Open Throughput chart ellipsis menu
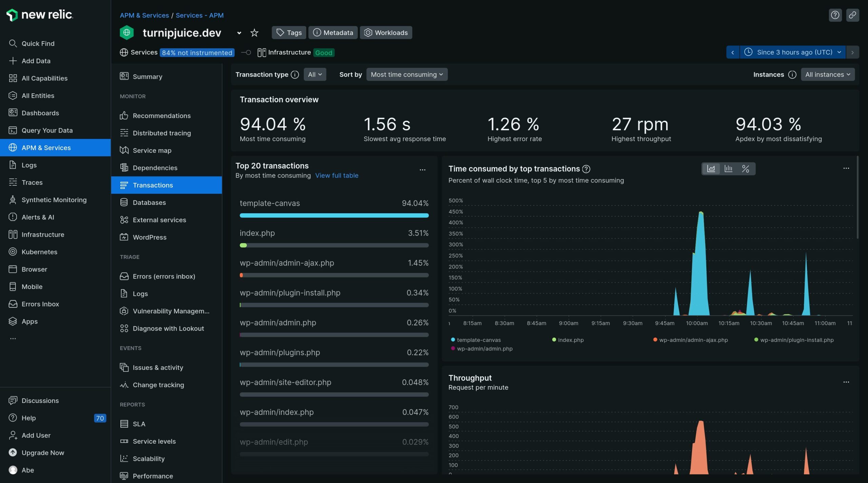This screenshot has height=483, width=868. pyautogui.click(x=846, y=382)
